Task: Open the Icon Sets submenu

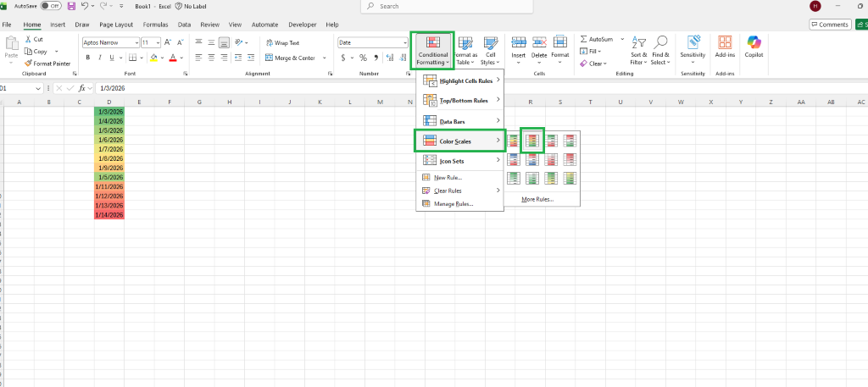Action: tap(459, 161)
